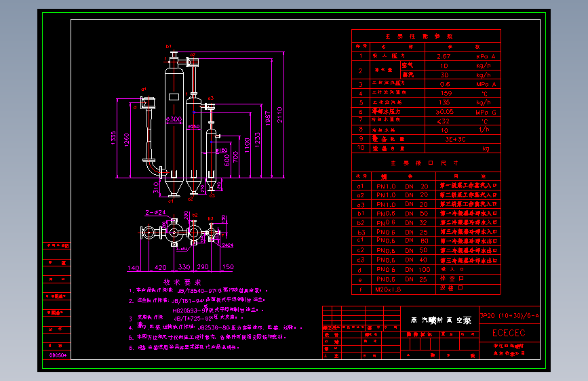Screen dimensions: 588x381
Task: Click the ECECEC title block text
Action: (x=509, y=333)
